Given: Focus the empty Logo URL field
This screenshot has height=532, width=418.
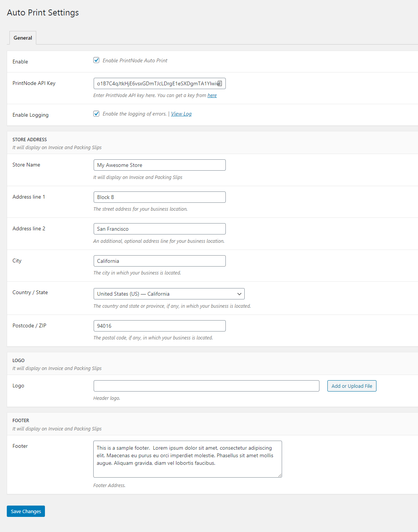Looking at the screenshot, I should click(x=206, y=386).
